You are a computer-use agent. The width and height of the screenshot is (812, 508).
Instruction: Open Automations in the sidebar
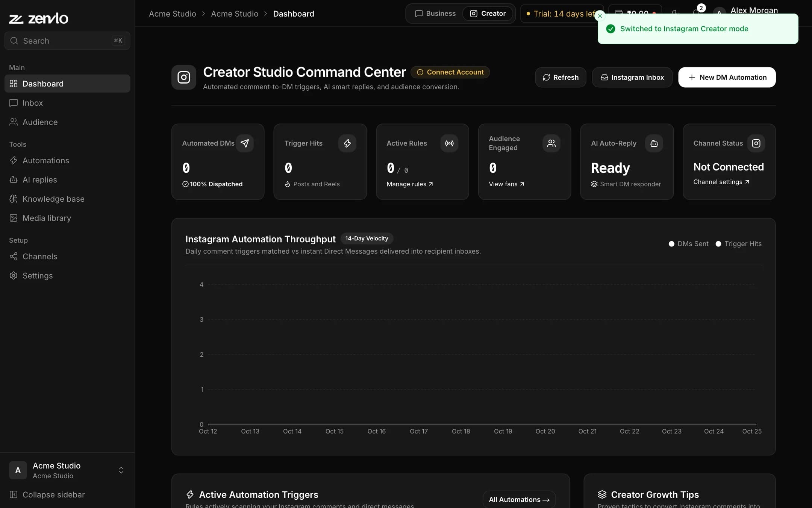pyautogui.click(x=67, y=160)
